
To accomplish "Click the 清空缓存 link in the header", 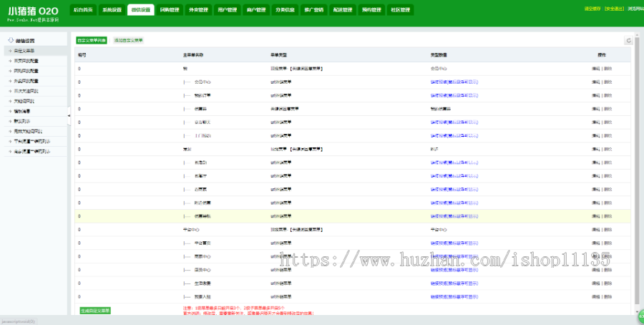I will click(x=592, y=9).
